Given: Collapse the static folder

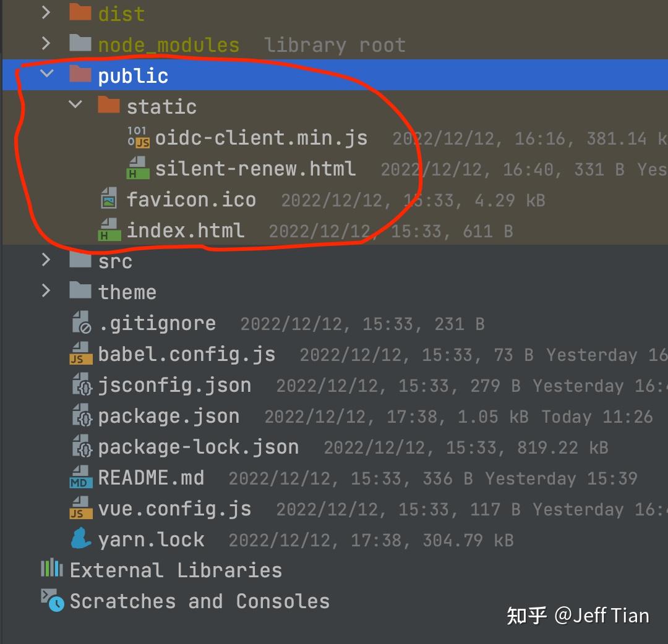Looking at the screenshot, I should (x=75, y=105).
